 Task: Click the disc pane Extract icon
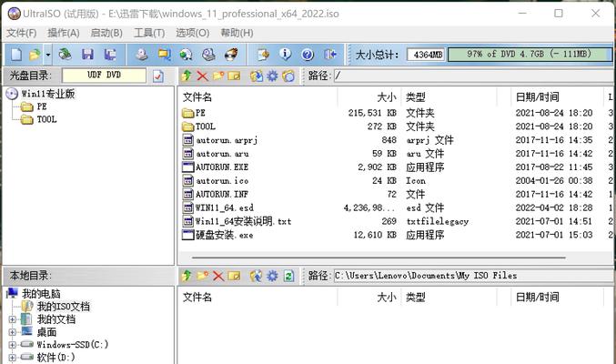coord(257,76)
